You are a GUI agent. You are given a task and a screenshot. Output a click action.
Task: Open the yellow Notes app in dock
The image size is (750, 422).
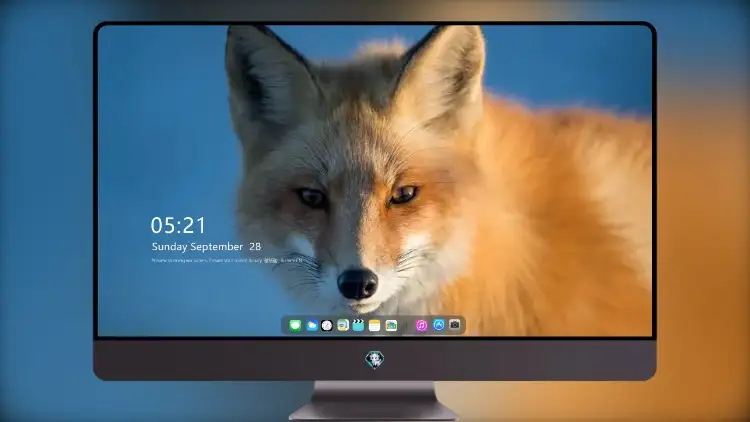pyautogui.click(x=375, y=326)
